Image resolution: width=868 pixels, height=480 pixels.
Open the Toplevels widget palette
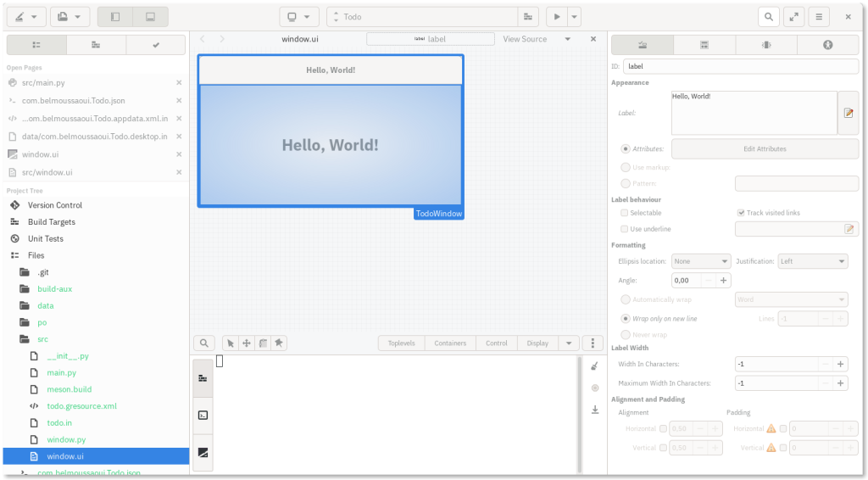coord(401,343)
